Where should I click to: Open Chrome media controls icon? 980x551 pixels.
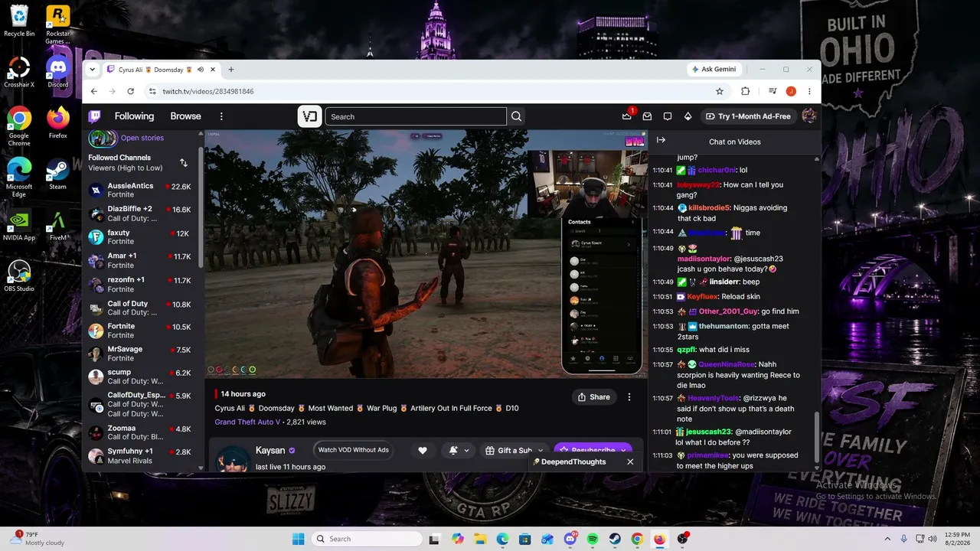771,91
